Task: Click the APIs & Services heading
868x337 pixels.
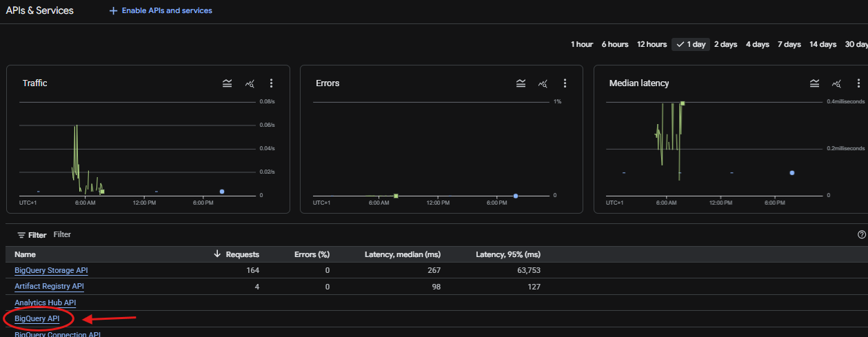Action: (x=40, y=11)
